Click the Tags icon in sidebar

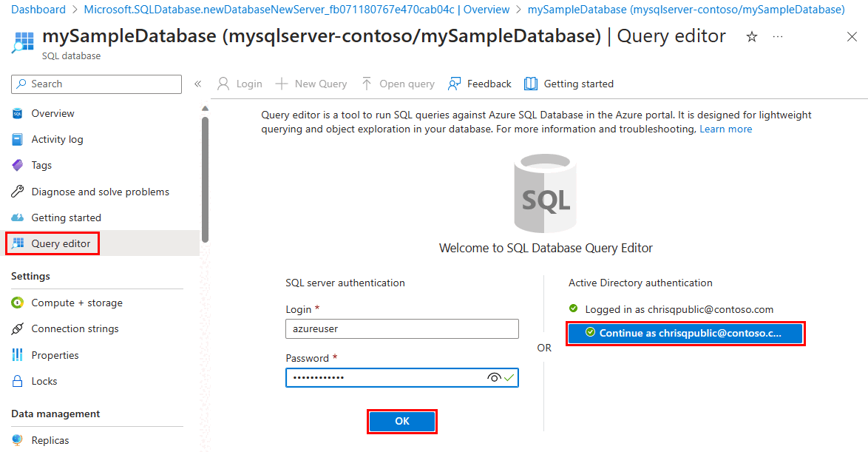pyautogui.click(x=18, y=166)
